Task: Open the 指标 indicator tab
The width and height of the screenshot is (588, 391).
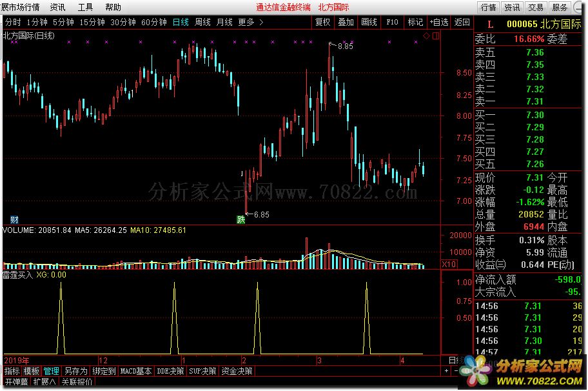Action: click(x=12, y=371)
